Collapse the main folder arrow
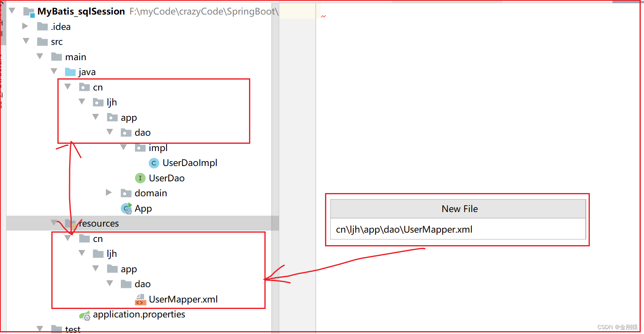The image size is (644, 334). (x=40, y=56)
